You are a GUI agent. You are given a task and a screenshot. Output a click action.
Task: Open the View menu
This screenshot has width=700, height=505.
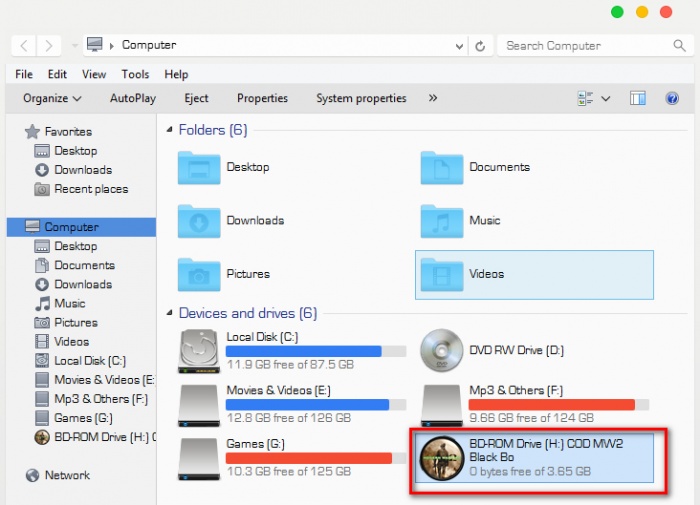coord(94,74)
